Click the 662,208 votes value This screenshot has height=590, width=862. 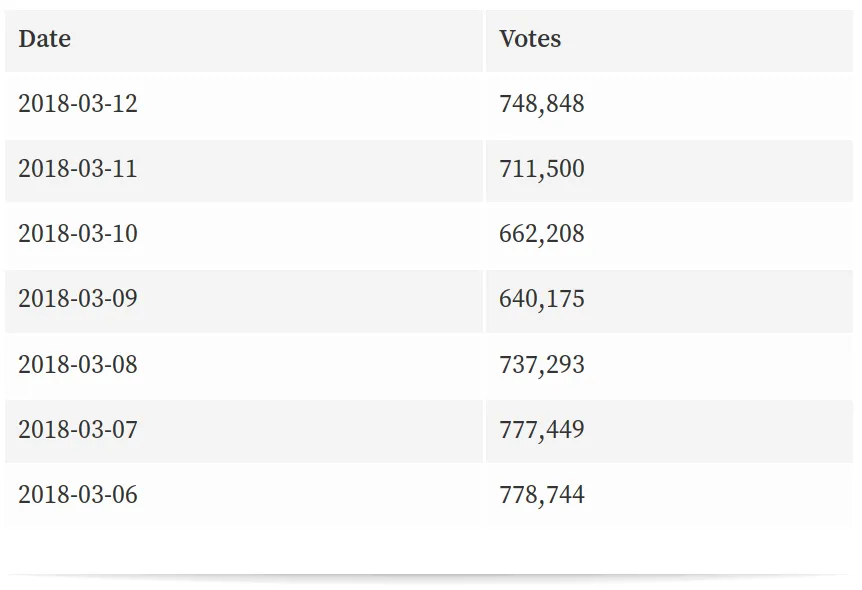click(x=542, y=234)
